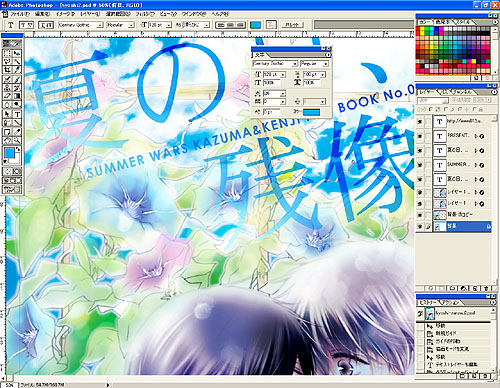Open the イメージ menu

[x=65, y=14]
